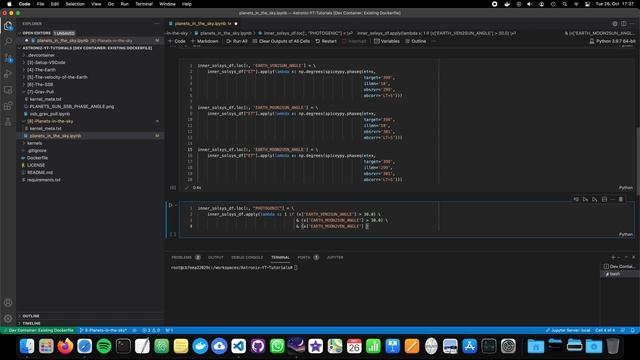Add a Markdown cell from the toolbar
The height and width of the screenshot is (360, 640).
tap(204, 41)
